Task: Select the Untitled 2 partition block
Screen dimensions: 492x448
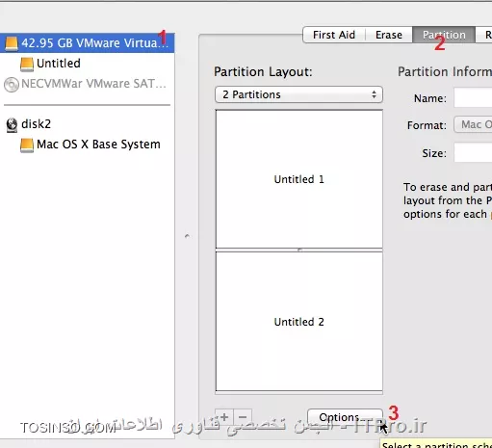Action: tap(299, 322)
